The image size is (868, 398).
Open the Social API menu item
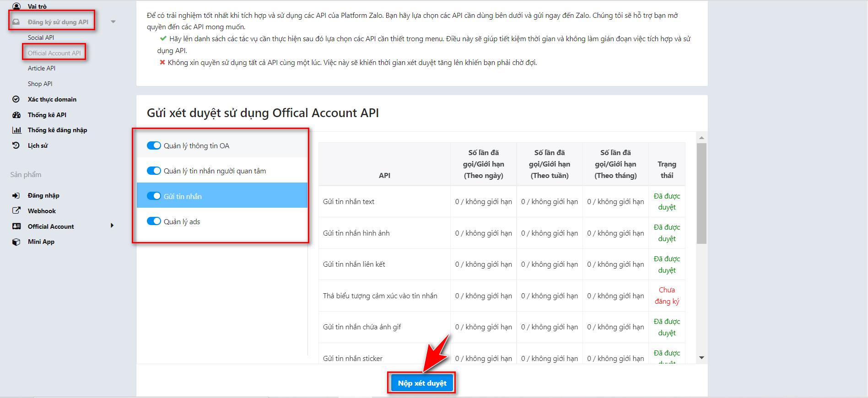(41, 38)
